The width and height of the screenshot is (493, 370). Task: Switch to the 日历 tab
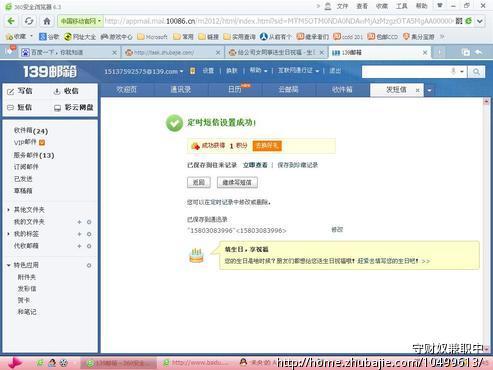click(x=235, y=90)
